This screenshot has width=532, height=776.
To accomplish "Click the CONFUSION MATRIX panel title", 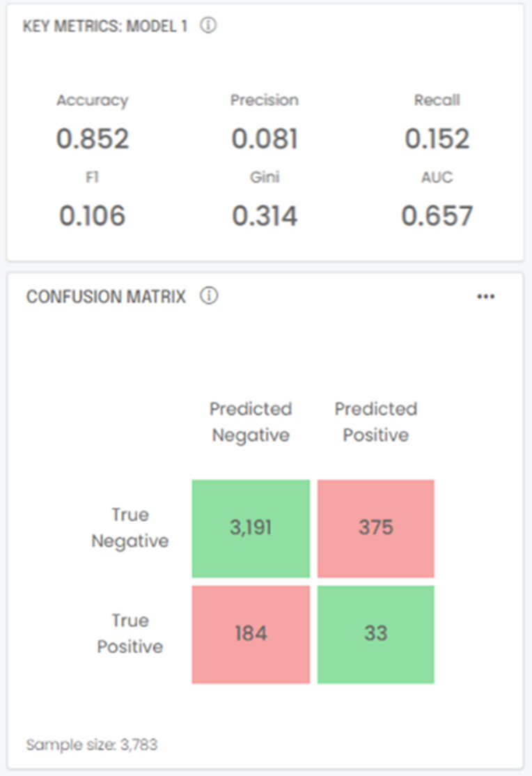I will (105, 296).
